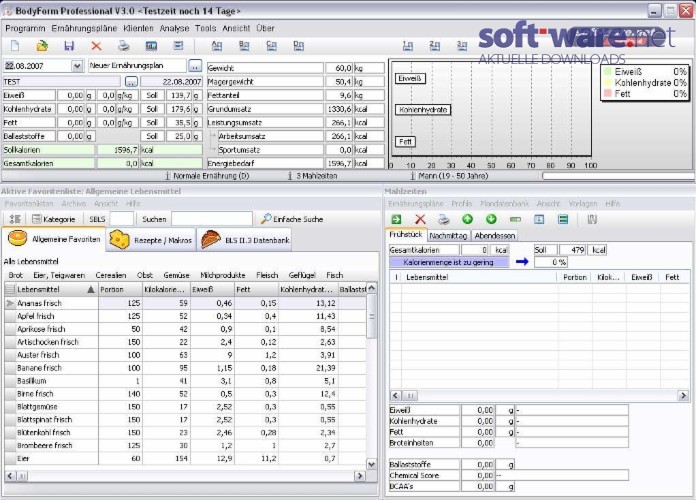Click the green arrow add icon in Mahlzeiten
Viewport: 696px width, 500px height.
coord(396,219)
